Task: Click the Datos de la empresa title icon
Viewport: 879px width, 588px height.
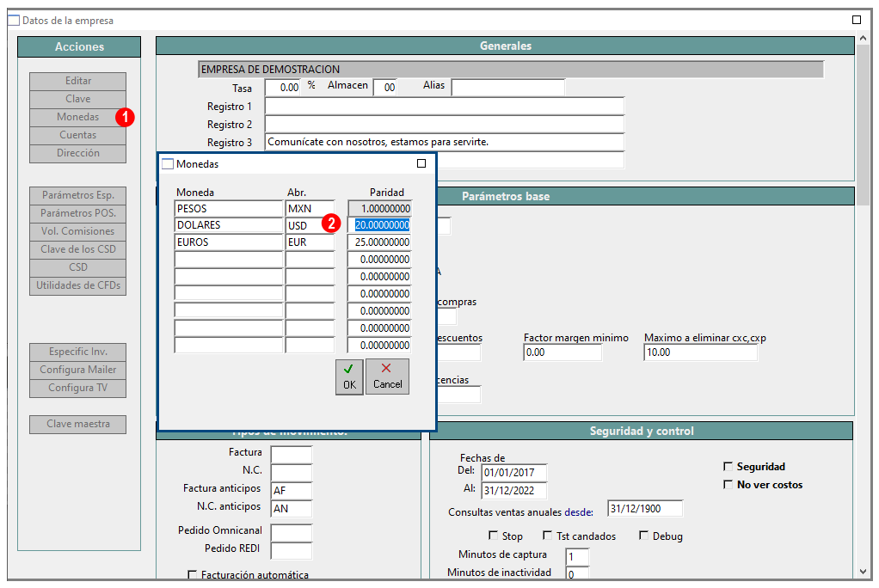Action: [x=14, y=20]
